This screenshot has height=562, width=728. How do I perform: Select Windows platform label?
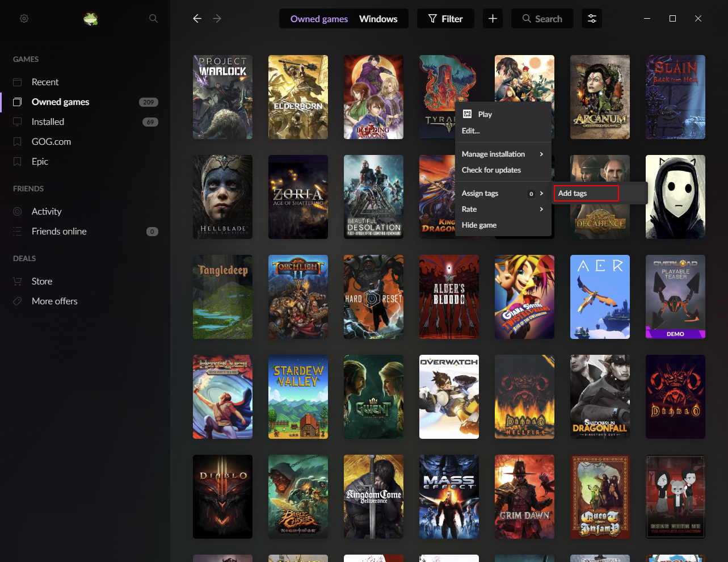point(378,19)
